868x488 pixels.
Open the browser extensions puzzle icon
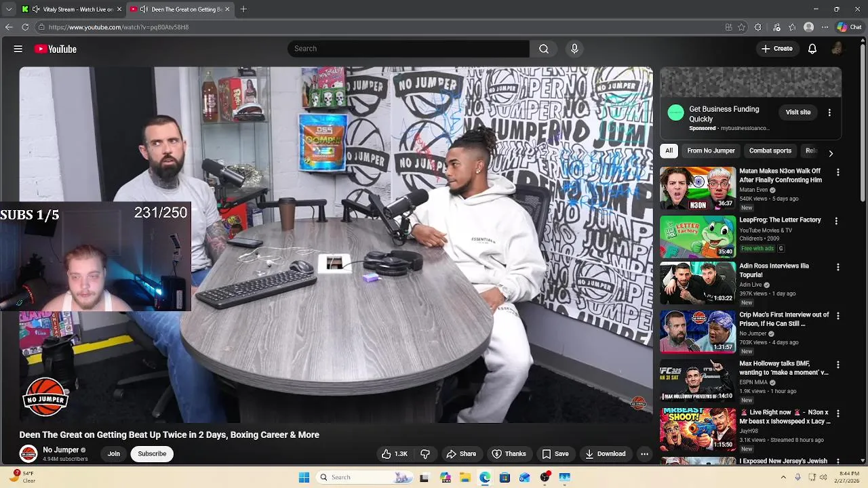click(757, 27)
